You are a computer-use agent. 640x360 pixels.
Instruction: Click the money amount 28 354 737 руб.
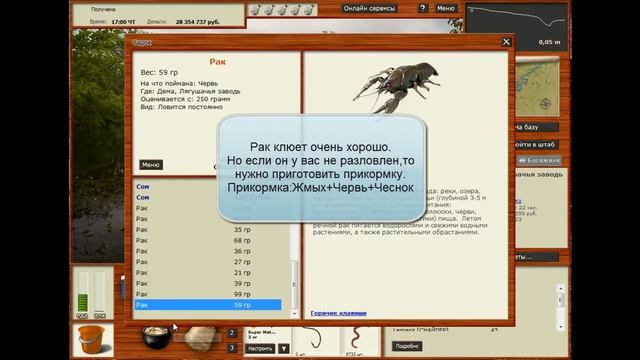[198, 22]
